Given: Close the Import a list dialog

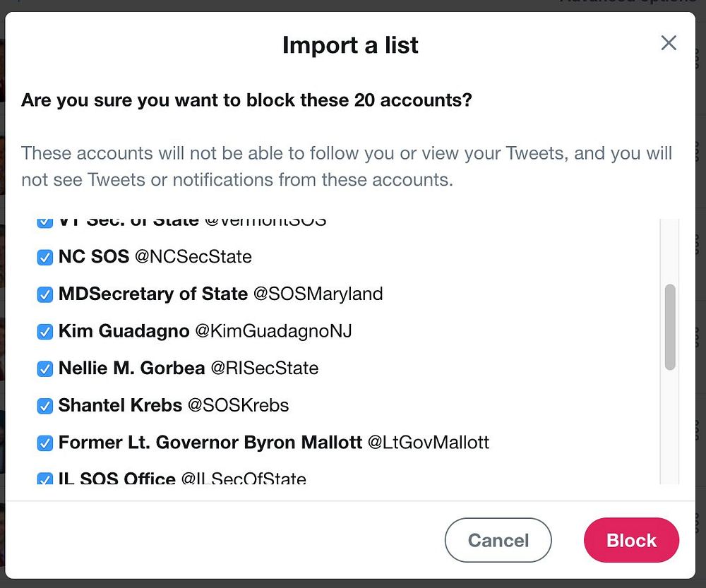Looking at the screenshot, I should 668,43.
